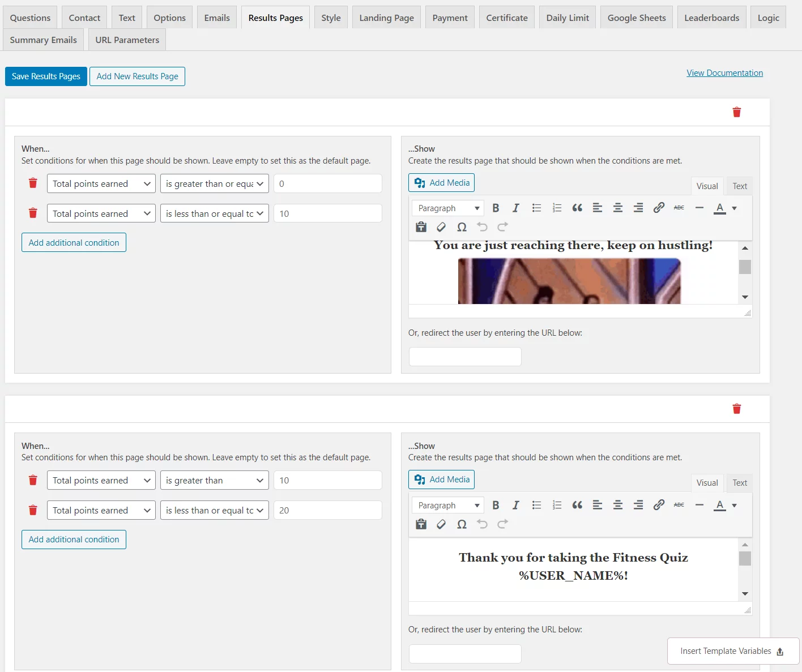
Task: Add additional condition to second results page
Action: coord(74,539)
